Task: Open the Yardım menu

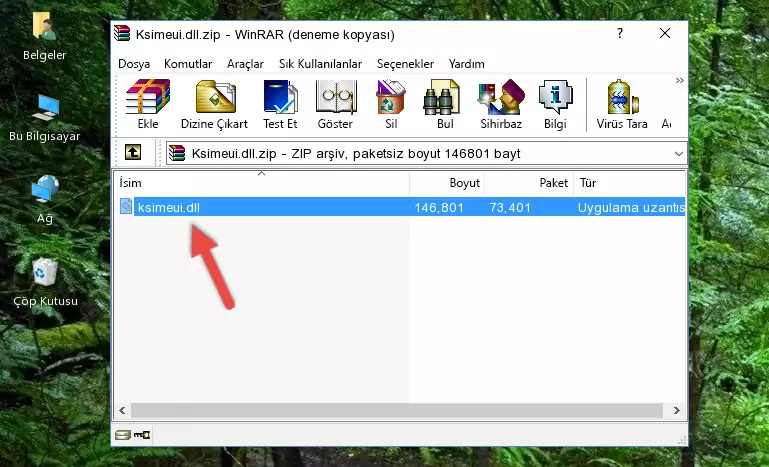Action: tap(466, 64)
